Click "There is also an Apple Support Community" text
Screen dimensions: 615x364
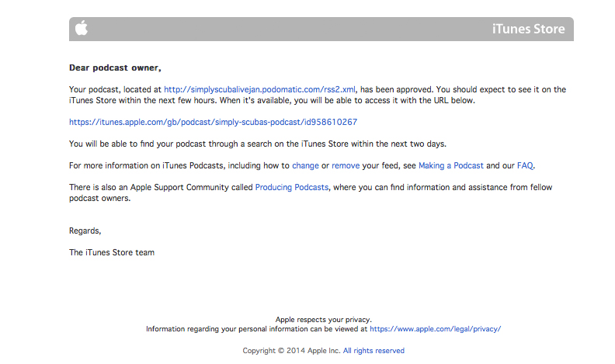[x=149, y=187]
